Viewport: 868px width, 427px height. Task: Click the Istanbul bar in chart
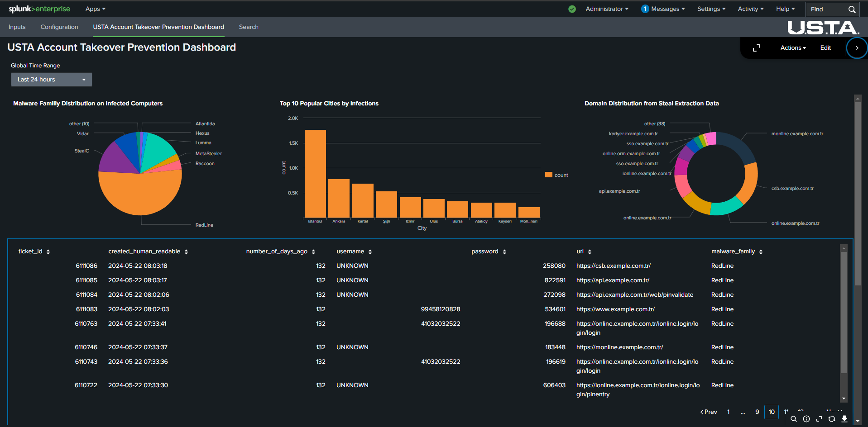[x=315, y=174]
